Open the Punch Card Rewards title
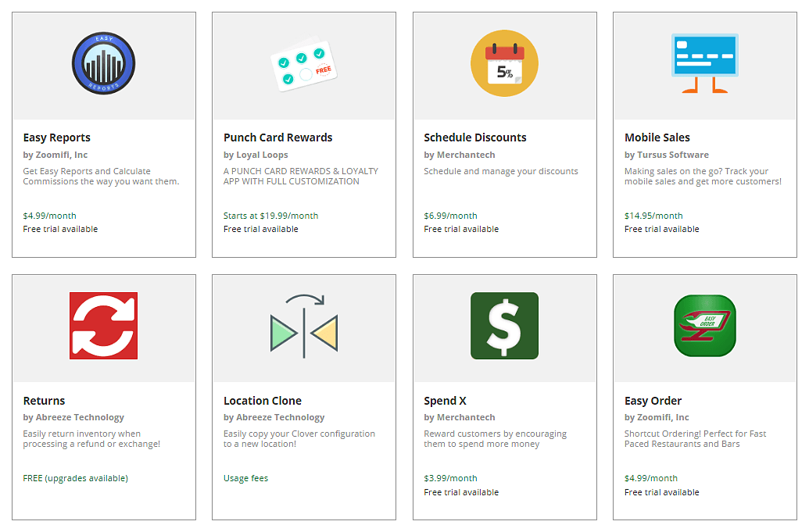Screen dimensions: 809x532 tap(278, 137)
